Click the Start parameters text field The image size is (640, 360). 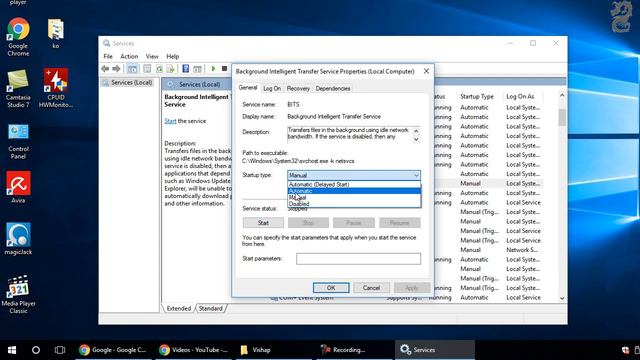[x=358, y=259]
